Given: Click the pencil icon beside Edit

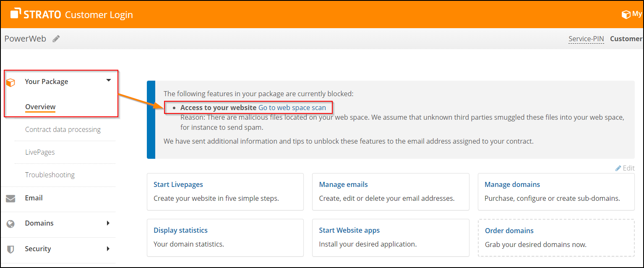Looking at the screenshot, I should [x=618, y=168].
